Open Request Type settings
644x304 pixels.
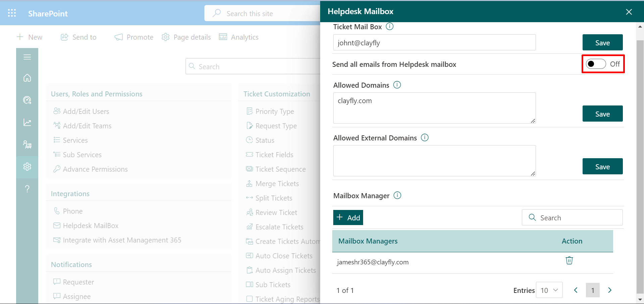click(271, 126)
